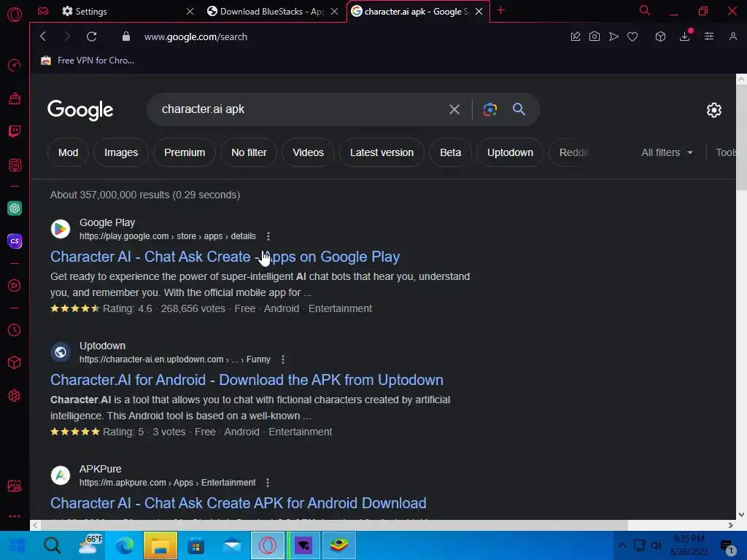Expand the All filters dropdown

[x=667, y=152]
